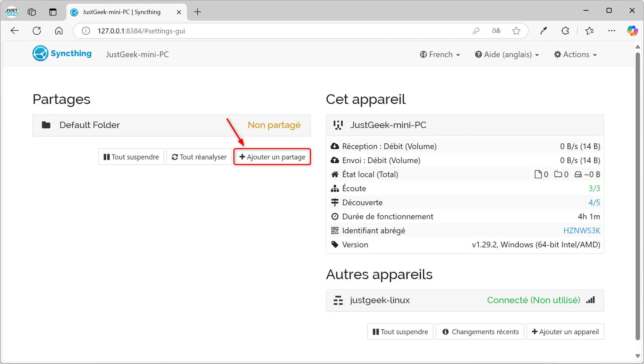Screen dimensions: 644x364
Task: Close the Syncthing browser tab
Action: [179, 12]
